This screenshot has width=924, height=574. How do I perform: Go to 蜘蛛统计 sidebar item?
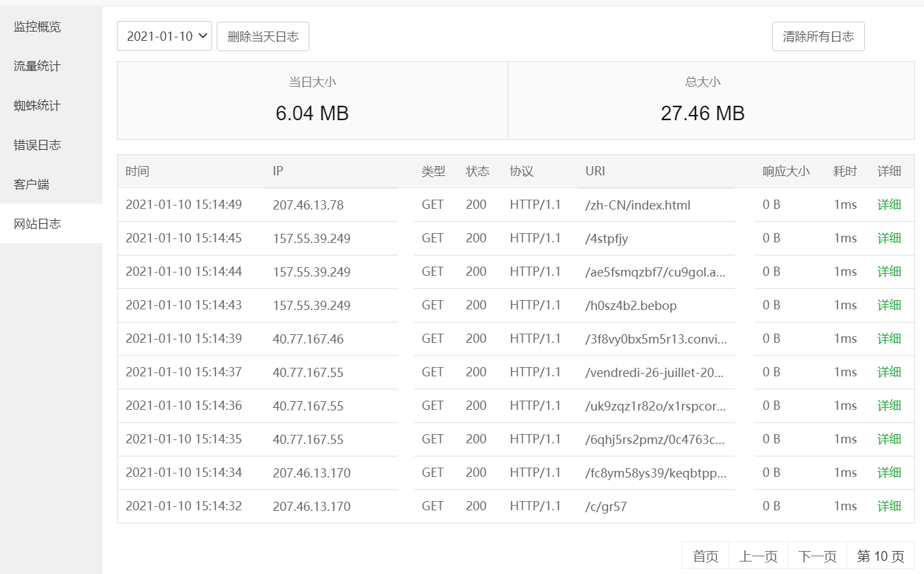point(37,105)
